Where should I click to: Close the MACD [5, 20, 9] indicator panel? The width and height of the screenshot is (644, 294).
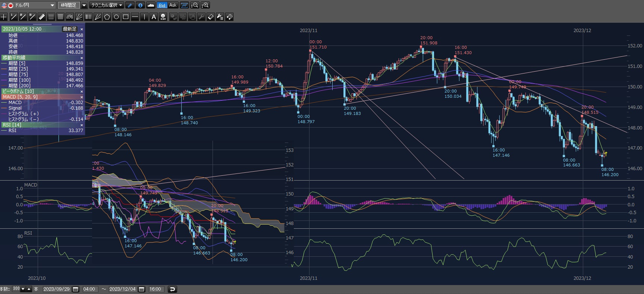[x=82, y=97]
